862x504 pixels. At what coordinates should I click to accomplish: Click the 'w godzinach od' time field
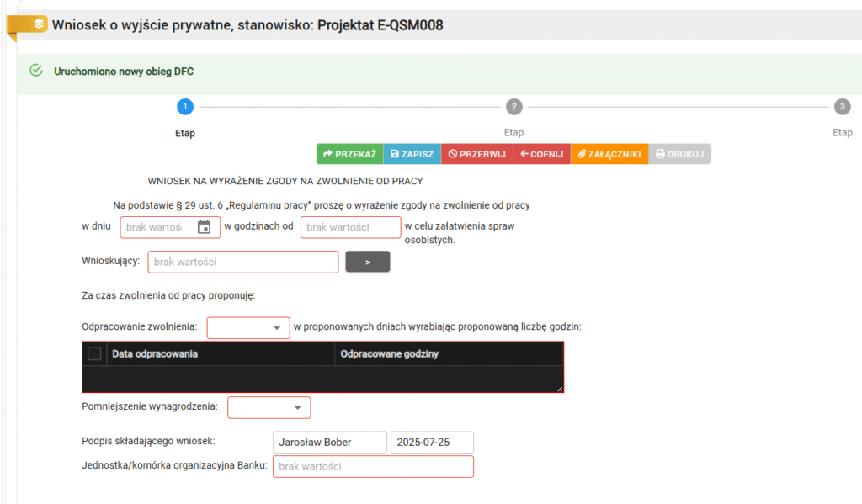click(350, 227)
